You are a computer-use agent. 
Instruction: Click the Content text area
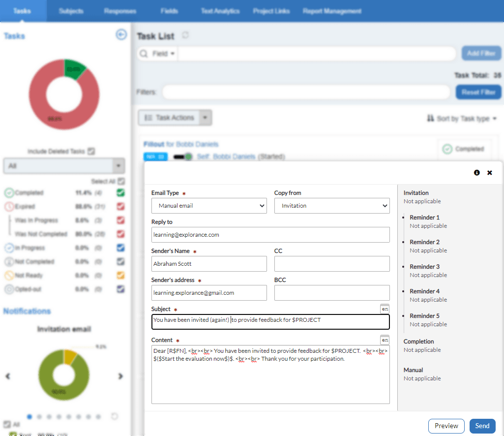tap(270, 374)
